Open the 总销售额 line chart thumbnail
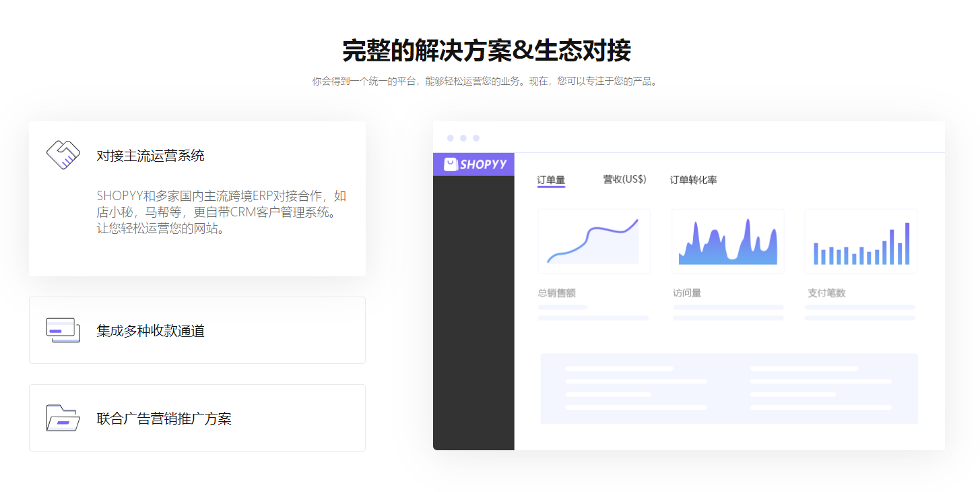This screenshot has width=980, height=492. point(593,241)
